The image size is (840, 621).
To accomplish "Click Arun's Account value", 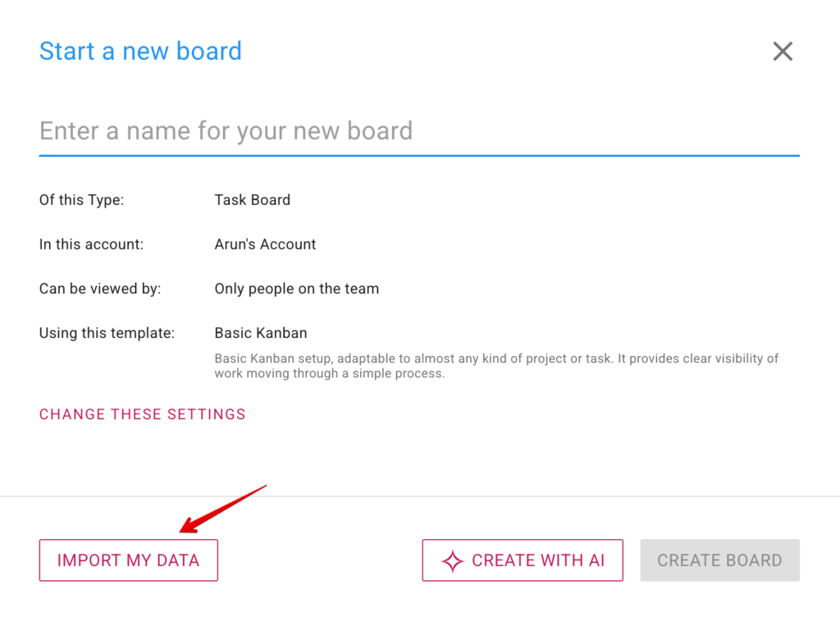I will pos(265,244).
